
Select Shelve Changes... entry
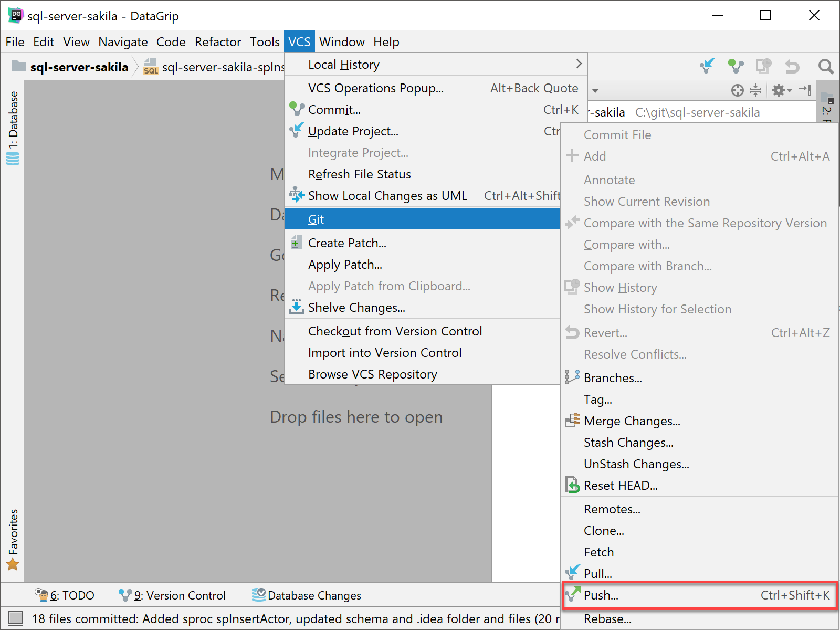(423, 308)
